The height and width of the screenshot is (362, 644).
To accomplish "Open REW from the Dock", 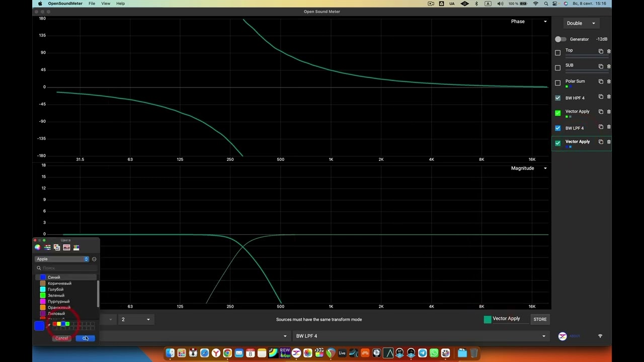I will (285, 353).
